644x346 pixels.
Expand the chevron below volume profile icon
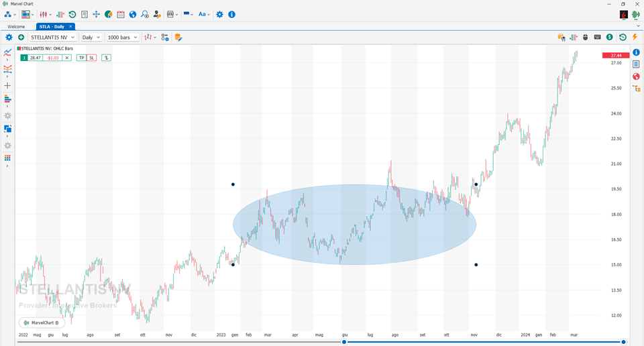7,107
